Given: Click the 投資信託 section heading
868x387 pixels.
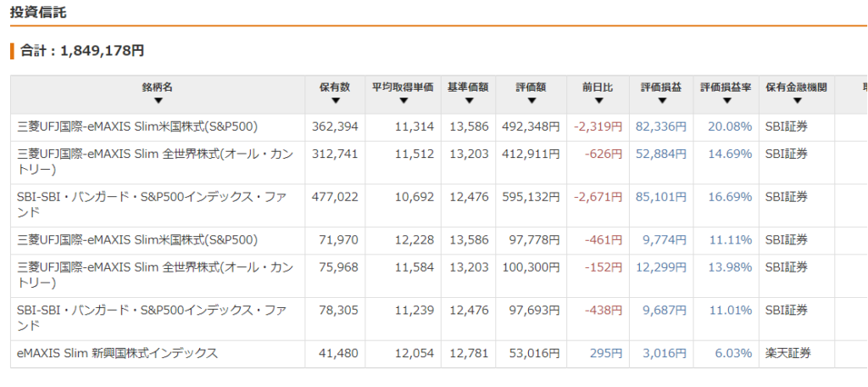Looking at the screenshot, I should 38,12.
